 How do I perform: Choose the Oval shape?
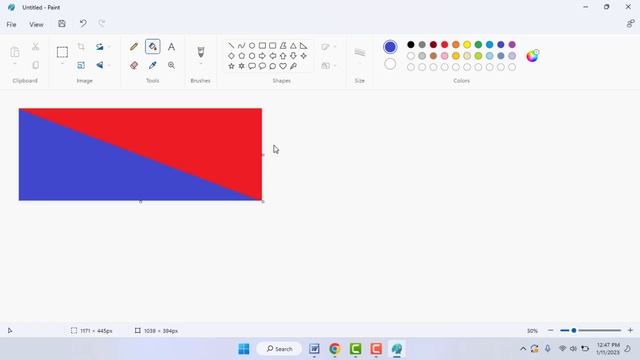tap(252, 45)
